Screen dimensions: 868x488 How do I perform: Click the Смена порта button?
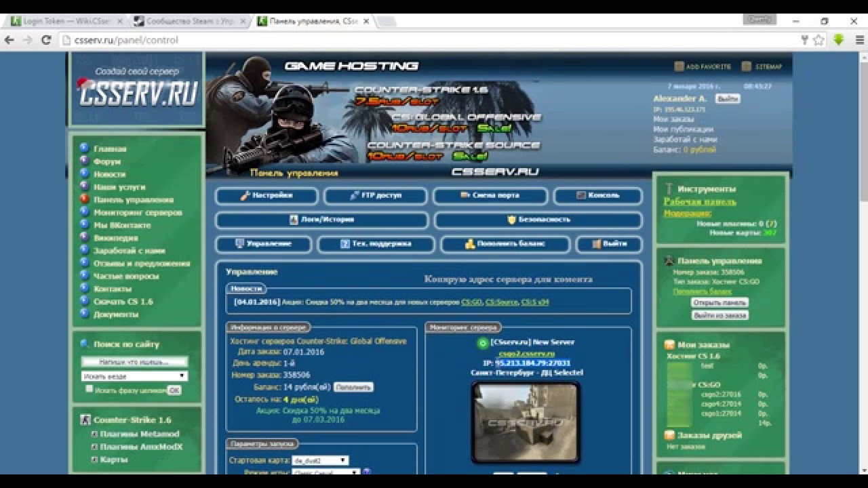(490, 195)
